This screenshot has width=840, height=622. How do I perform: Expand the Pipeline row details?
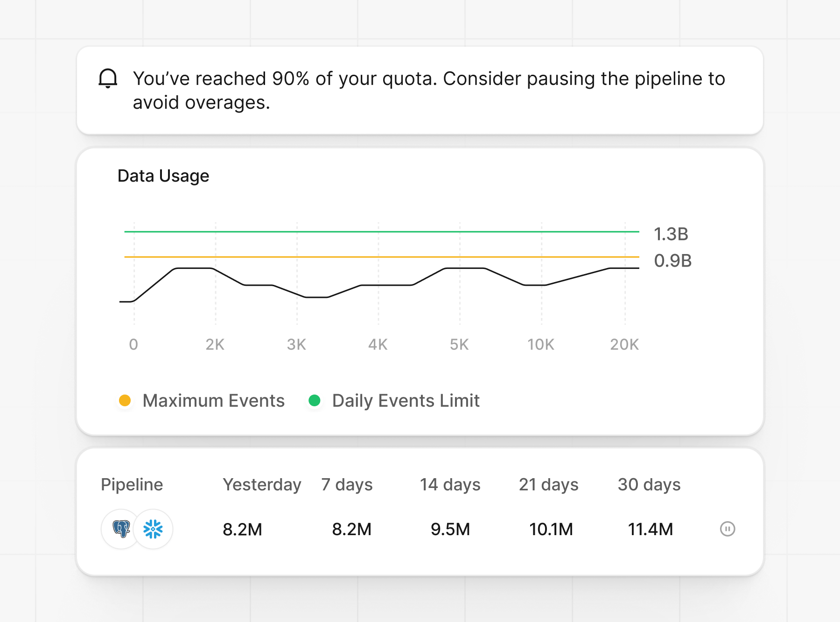[131, 485]
